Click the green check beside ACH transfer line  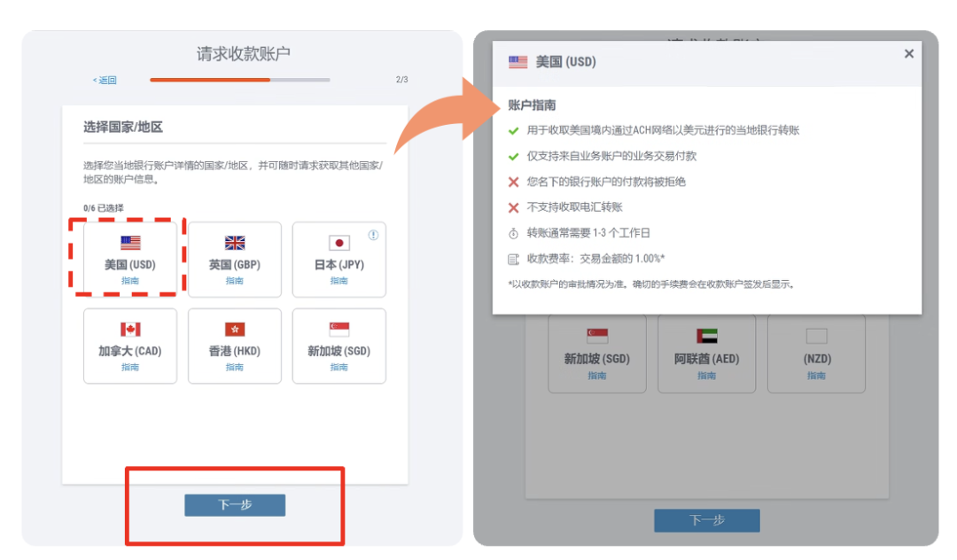(513, 130)
